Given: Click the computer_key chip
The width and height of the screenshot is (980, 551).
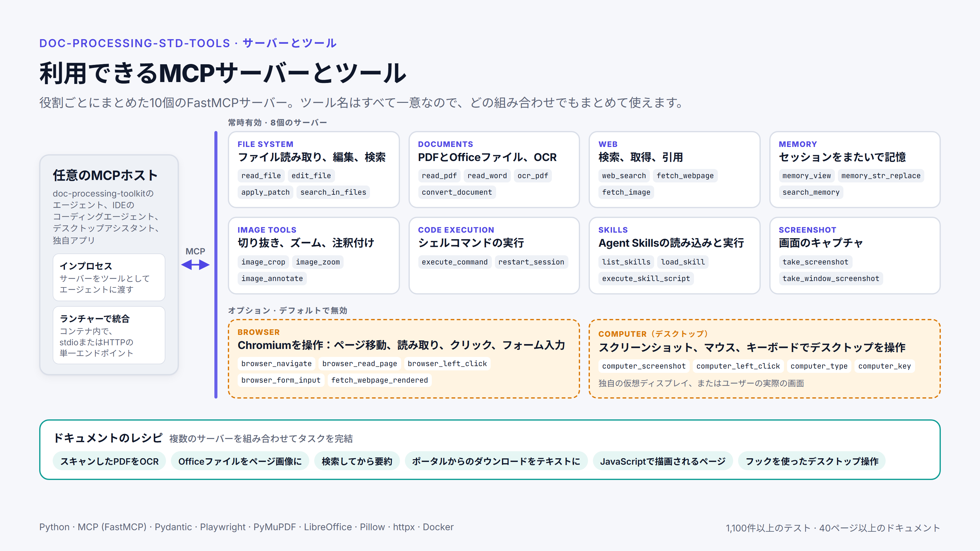Looking at the screenshot, I should [884, 366].
